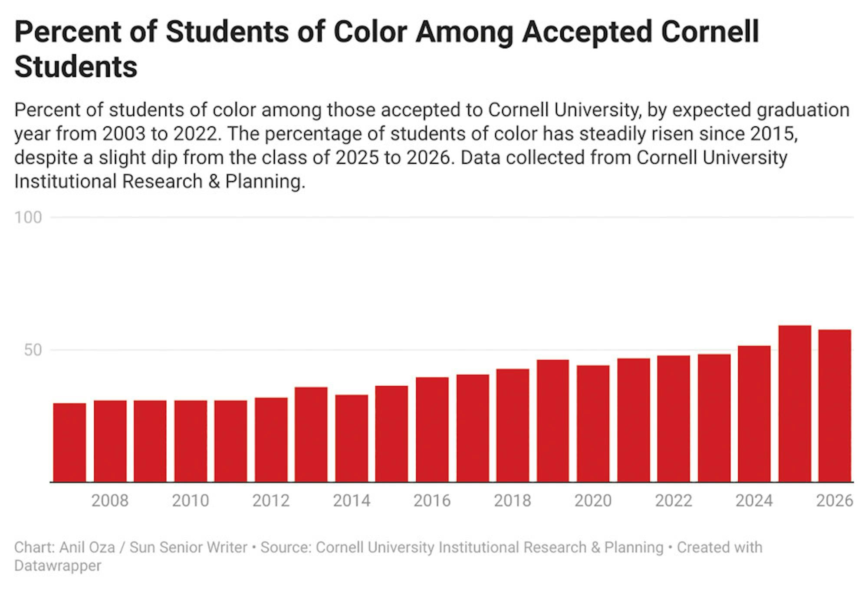Click the "Chart: Anil Oza" byline text
868x589 pixels.
tap(65, 547)
